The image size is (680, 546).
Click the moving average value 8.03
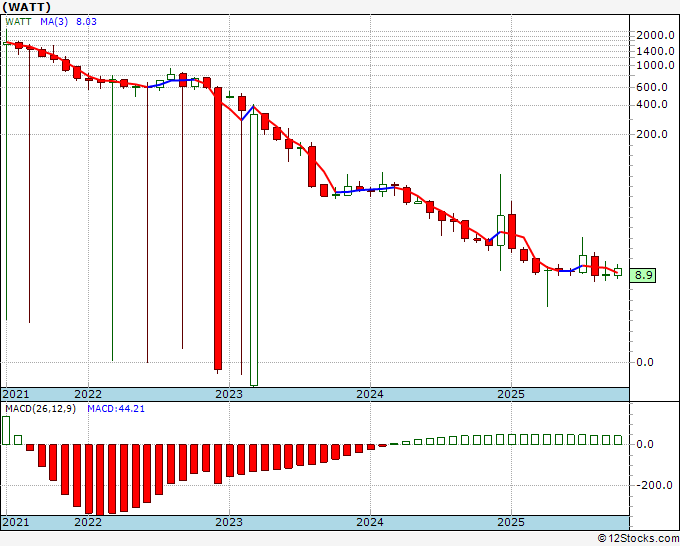coord(86,22)
